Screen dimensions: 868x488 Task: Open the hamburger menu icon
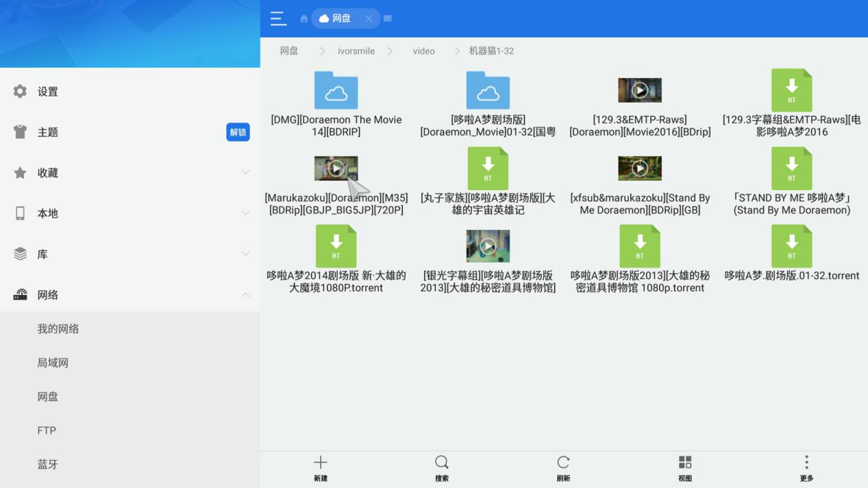click(278, 18)
